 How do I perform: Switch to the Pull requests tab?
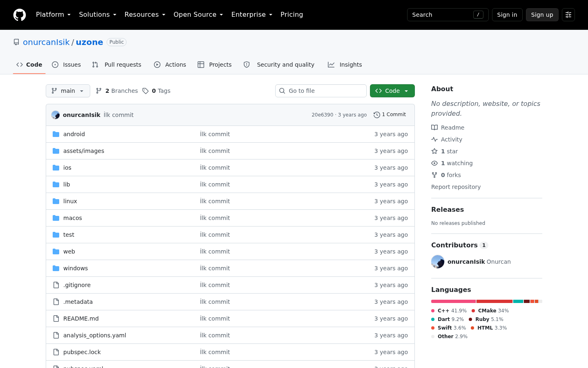117,65
